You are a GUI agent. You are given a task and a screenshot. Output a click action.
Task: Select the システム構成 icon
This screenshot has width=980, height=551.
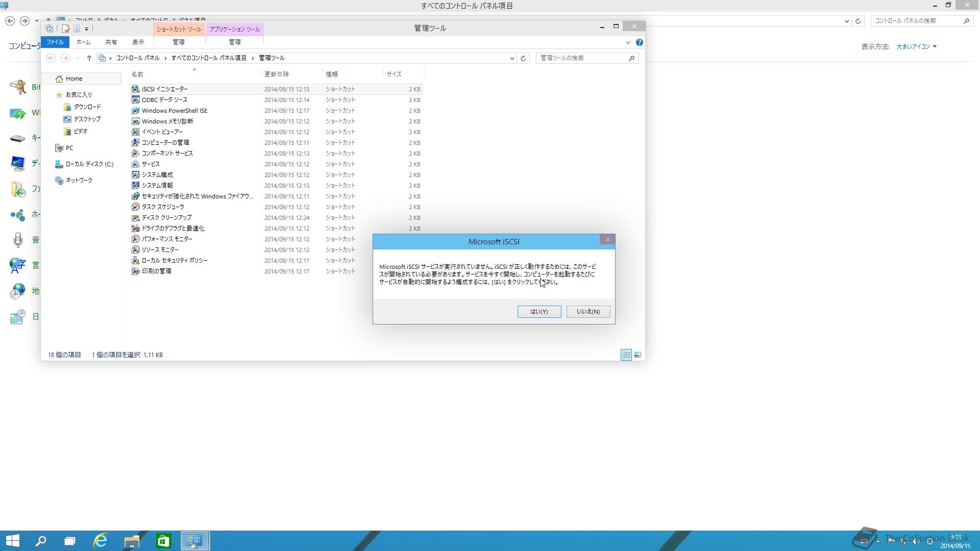[x=135, y=174]
